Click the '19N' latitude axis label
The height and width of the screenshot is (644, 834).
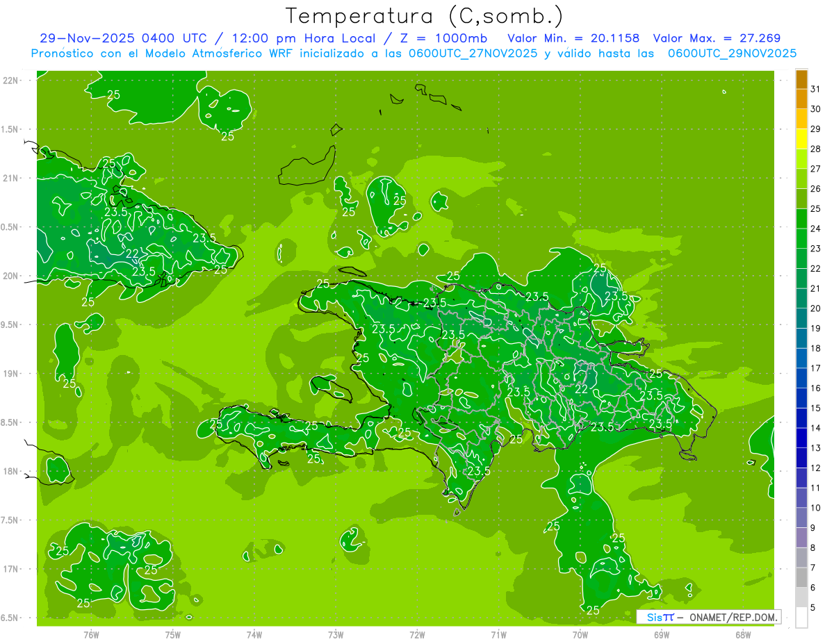pyautogui.click(x=11, y=374)
